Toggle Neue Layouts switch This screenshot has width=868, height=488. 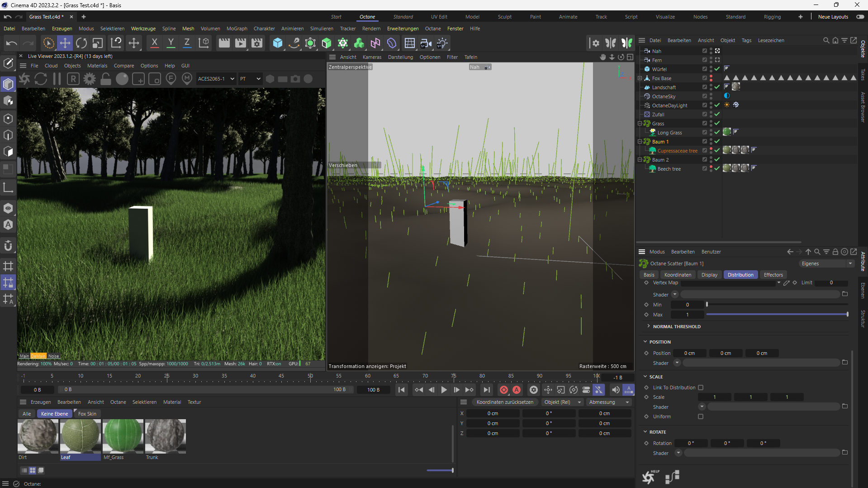click(x=860, y=17)
